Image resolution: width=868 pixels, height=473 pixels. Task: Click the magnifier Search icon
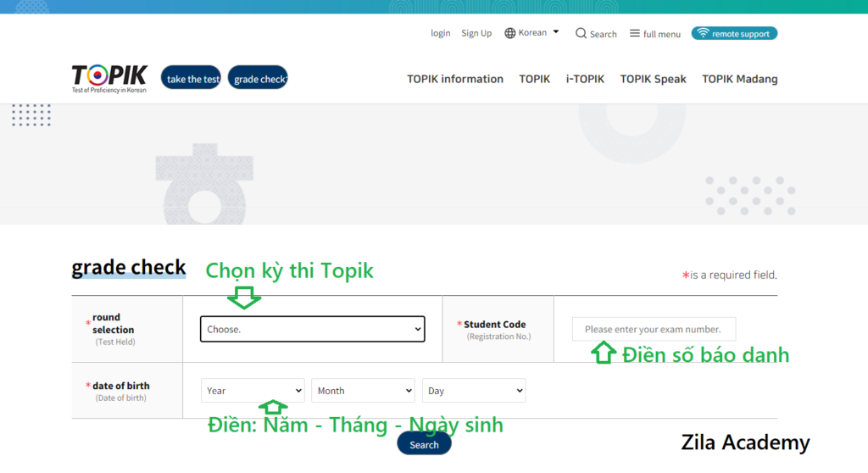[581, 33]
